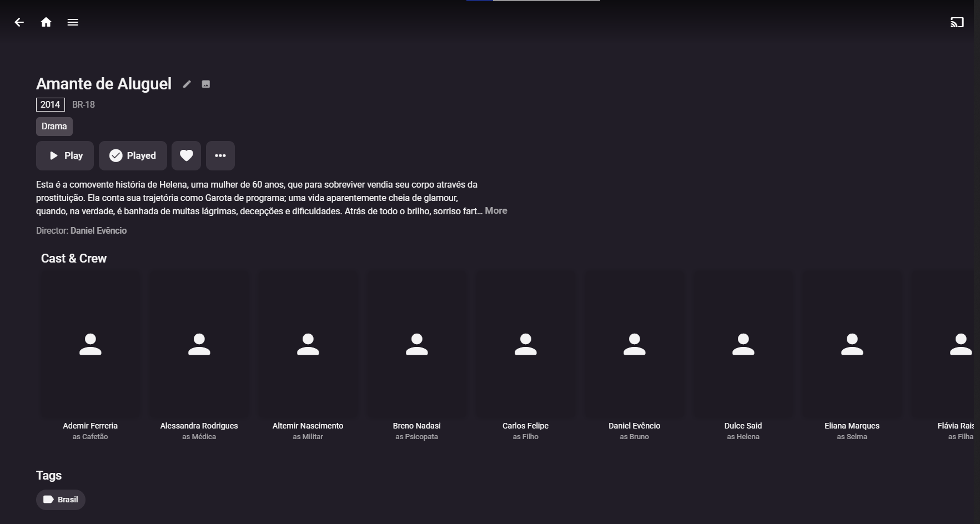Expand the truncated plot with More
The width and height of the screenshot is (980, 524).
[x=496, y=210]
